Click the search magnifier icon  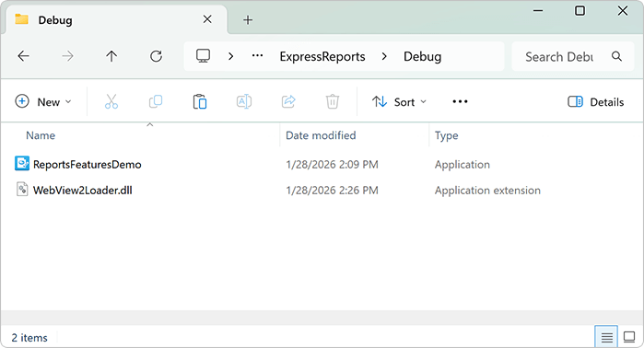[x=616, y=56]
